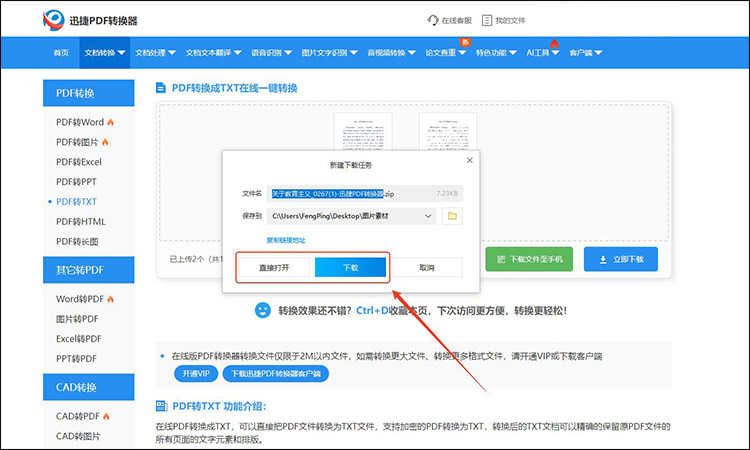The image size is (750, 450).
Task: Expand the 客户端 menu
Action: (585, 53)
